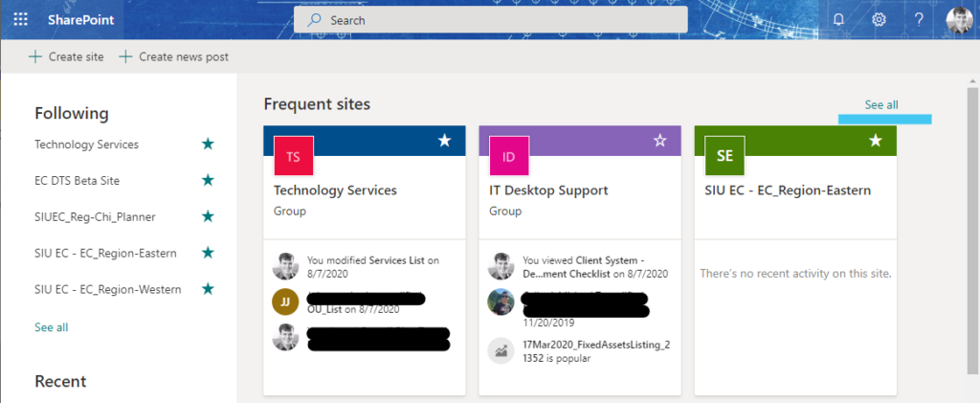Open the notifications bell
This screenshot has height=403, width=980.
838,19
